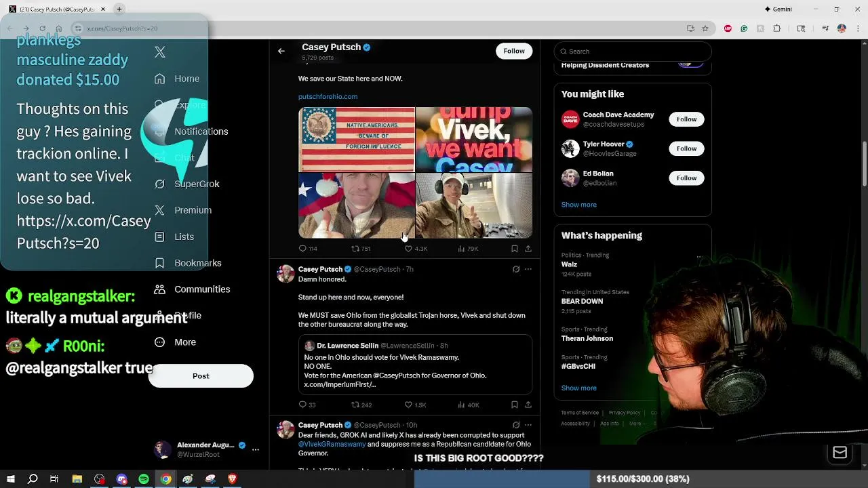868x488 pixels.
Task: Open Lists in the sidebar
Action: click(174, 237)
